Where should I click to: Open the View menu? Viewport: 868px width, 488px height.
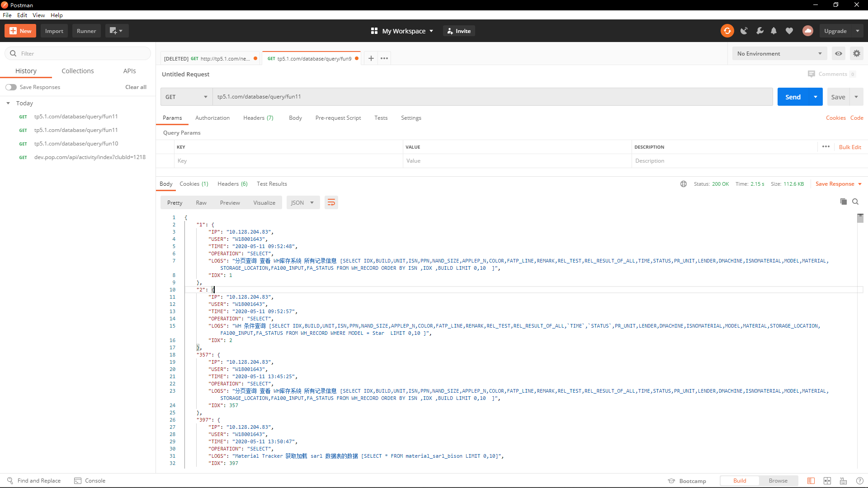click(x=38, y=15)
